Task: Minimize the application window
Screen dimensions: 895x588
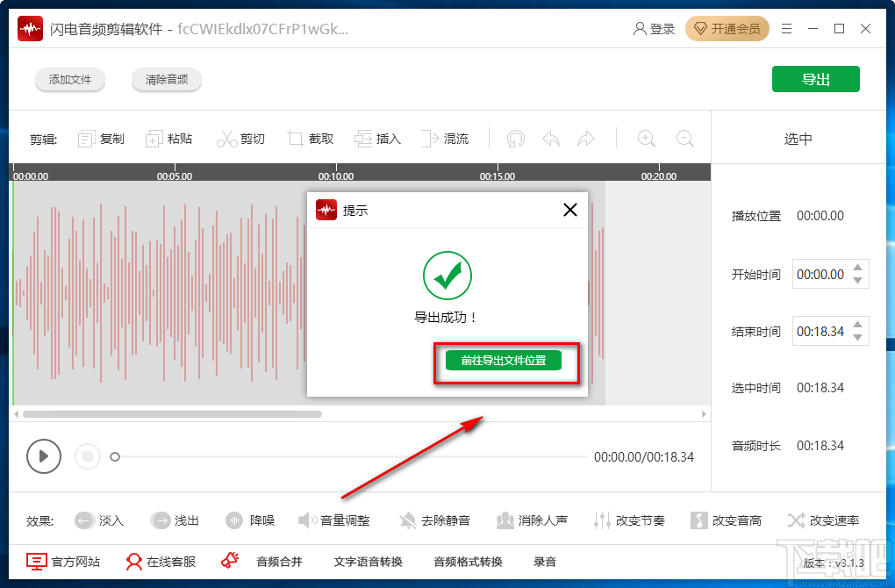Action: [813, 29]
